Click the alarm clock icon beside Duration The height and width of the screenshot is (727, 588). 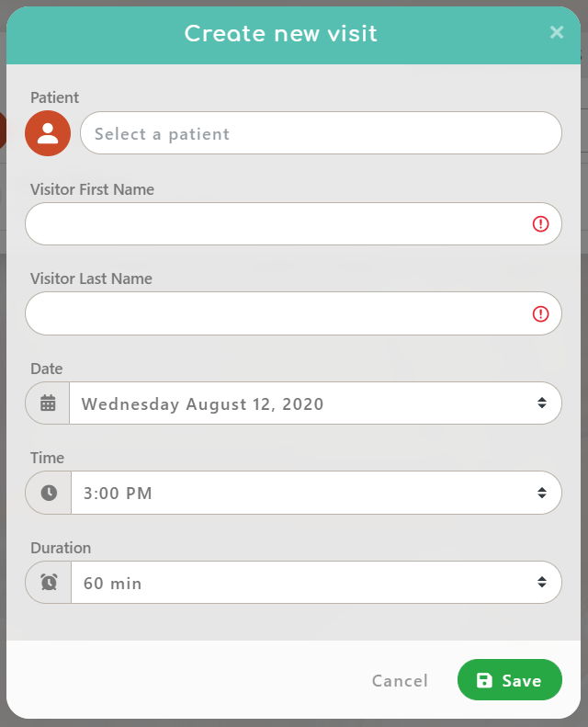(49, 583)
